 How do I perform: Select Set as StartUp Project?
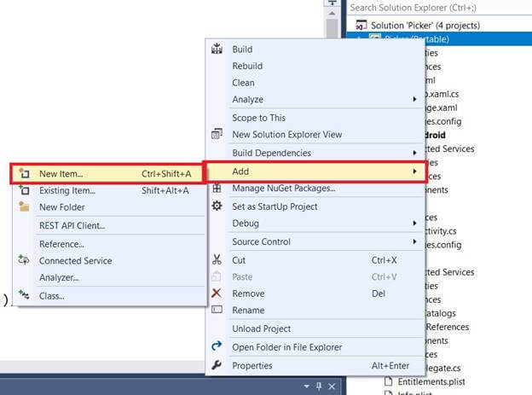coord(315,206)
